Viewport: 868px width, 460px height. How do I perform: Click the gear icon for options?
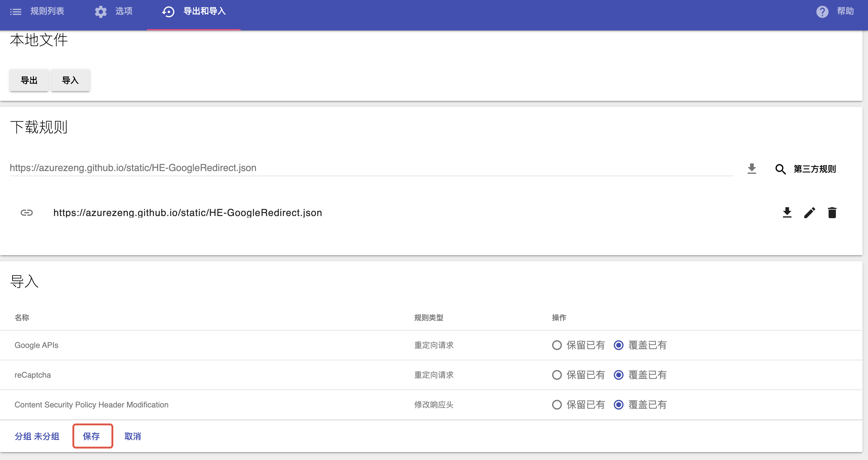pyautogui.click(x=101, y=12)
